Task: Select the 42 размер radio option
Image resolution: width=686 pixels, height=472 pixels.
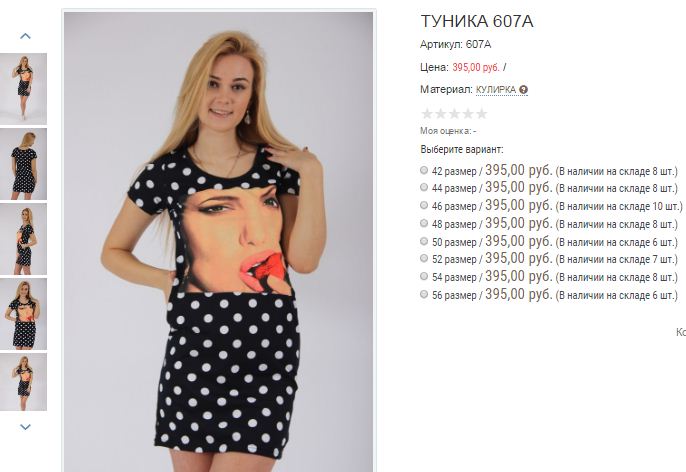Action: coord(424,170)
